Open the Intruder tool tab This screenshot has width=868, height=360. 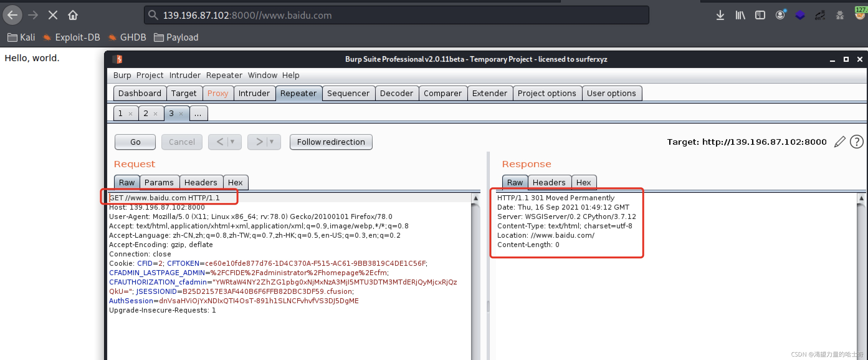coord(254,93)
